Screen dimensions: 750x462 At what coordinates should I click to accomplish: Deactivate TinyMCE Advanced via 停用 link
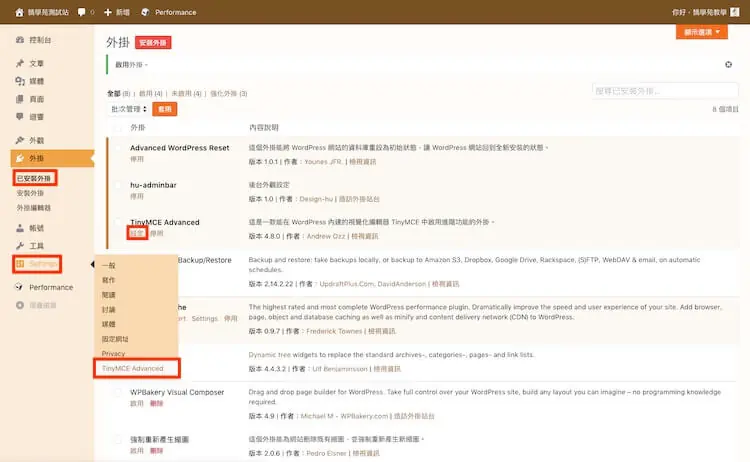pyautogui.click(x=156, y=233)
